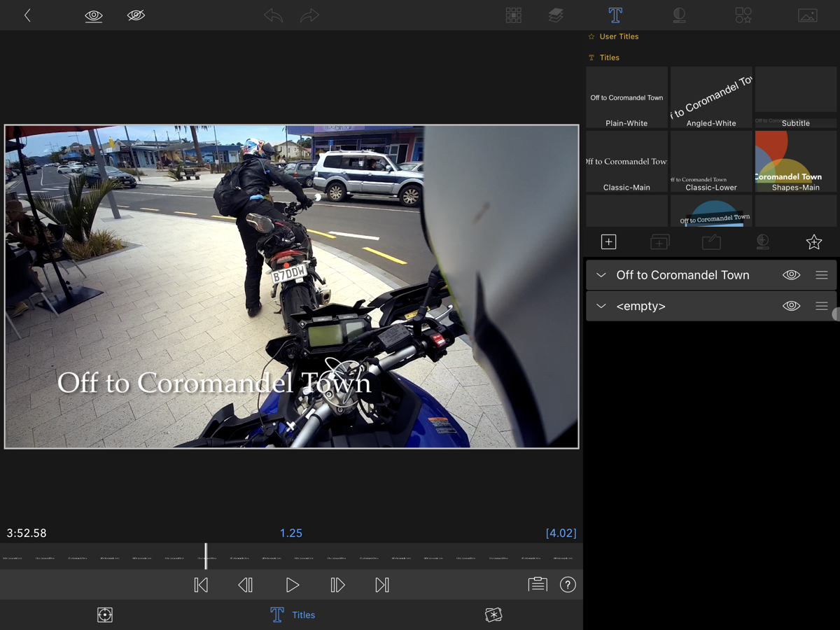Open help with the question mark icon
Screen dimensions: 840x630
point(568,584)
